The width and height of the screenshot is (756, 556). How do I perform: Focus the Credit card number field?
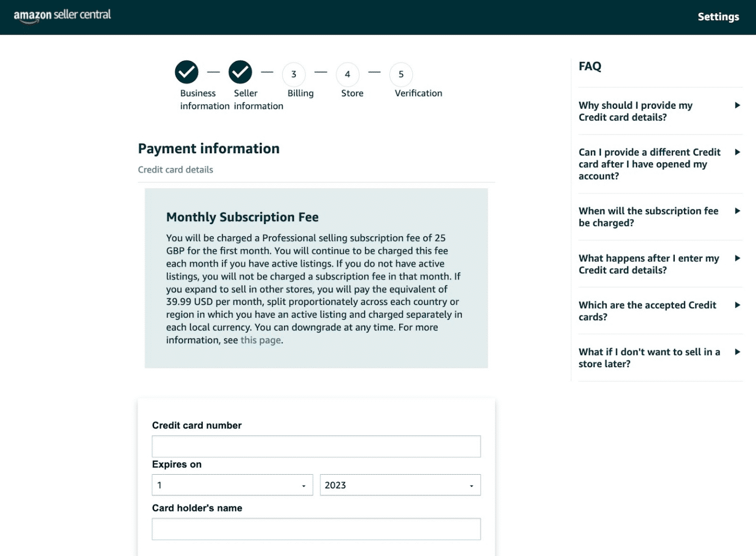(x=316, y=446)
